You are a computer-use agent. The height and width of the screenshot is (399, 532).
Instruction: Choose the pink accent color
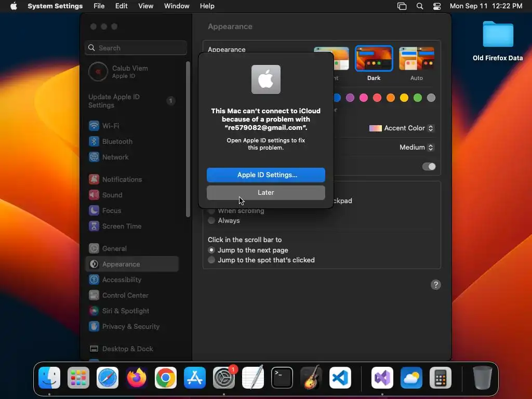tap(364, 98)
